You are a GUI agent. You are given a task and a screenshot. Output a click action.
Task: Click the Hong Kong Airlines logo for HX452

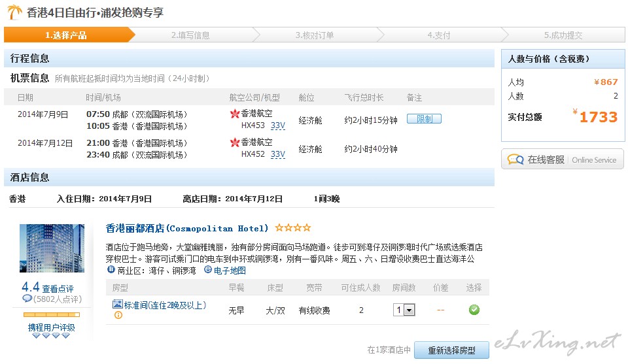pos(235,142)
